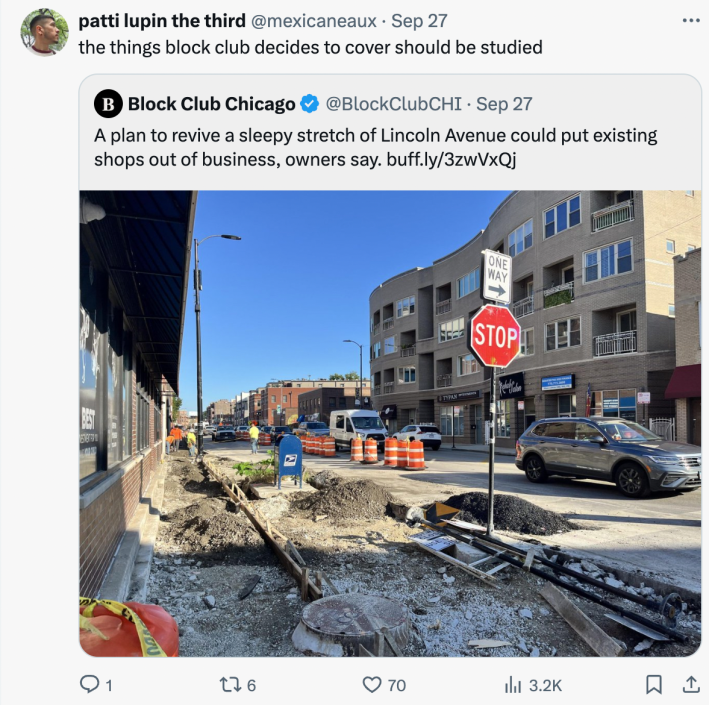This screenshot has width=709, height=705.
Task: Open the reply comment icon
Action: pyautogui.click(x=89, y=684)
